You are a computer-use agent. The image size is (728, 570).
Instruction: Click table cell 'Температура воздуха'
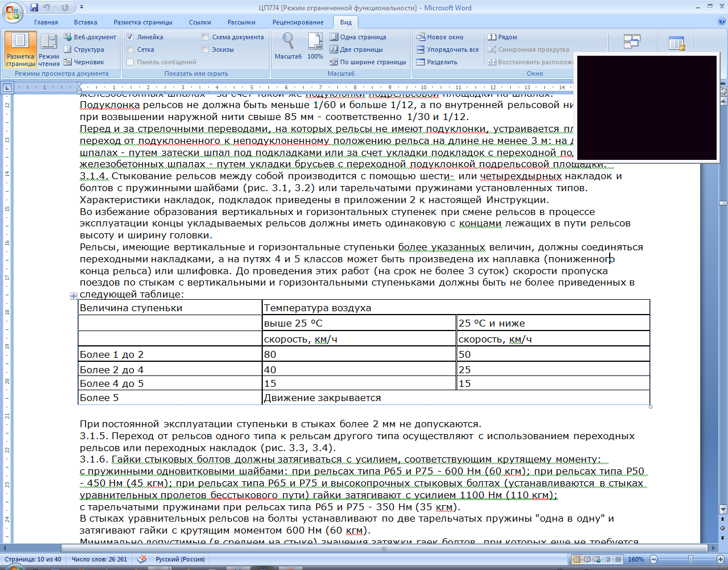point(456,308)
